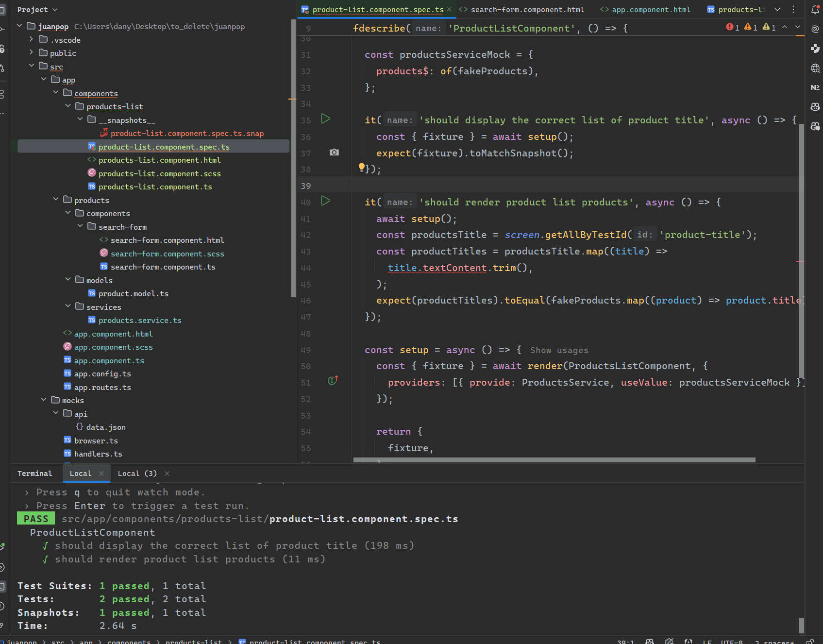Click the editor horizontal scrollbar
823x644 pixels.
tap(554, 460)
